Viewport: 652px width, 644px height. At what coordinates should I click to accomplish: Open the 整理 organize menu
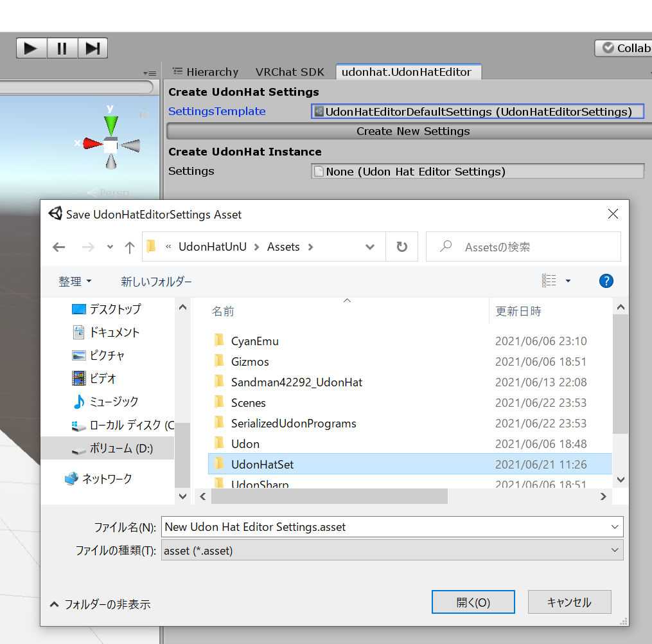[x=75, y=282]
